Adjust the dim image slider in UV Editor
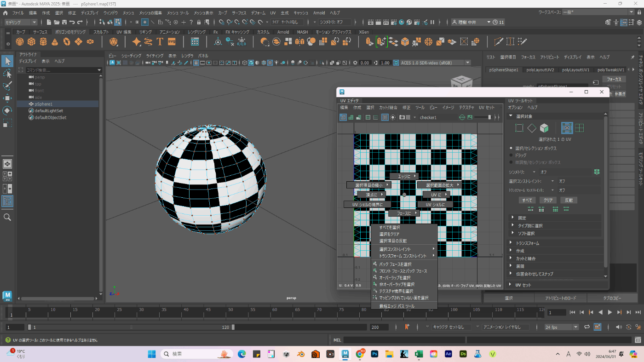Viewport: 644px width, 362px height. coord(489,117)
